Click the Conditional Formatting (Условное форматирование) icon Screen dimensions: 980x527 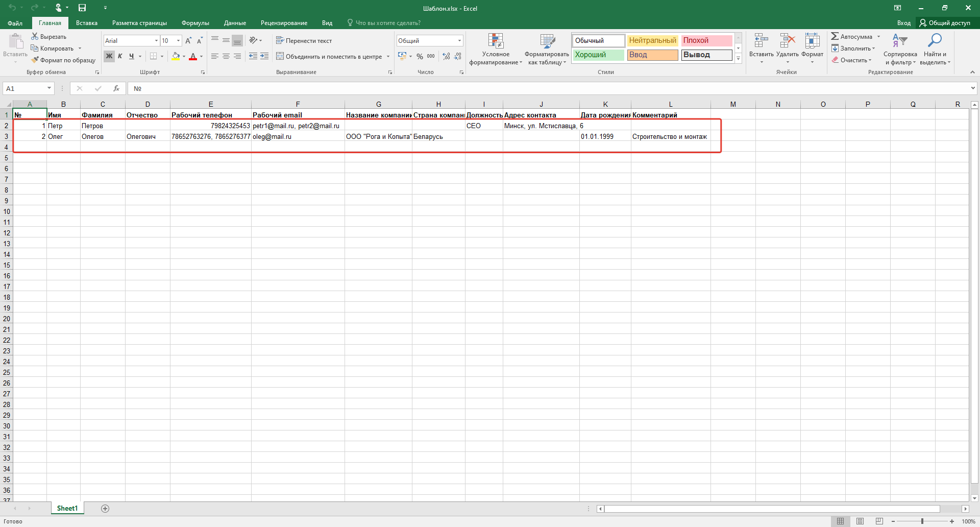coord(496,41)
